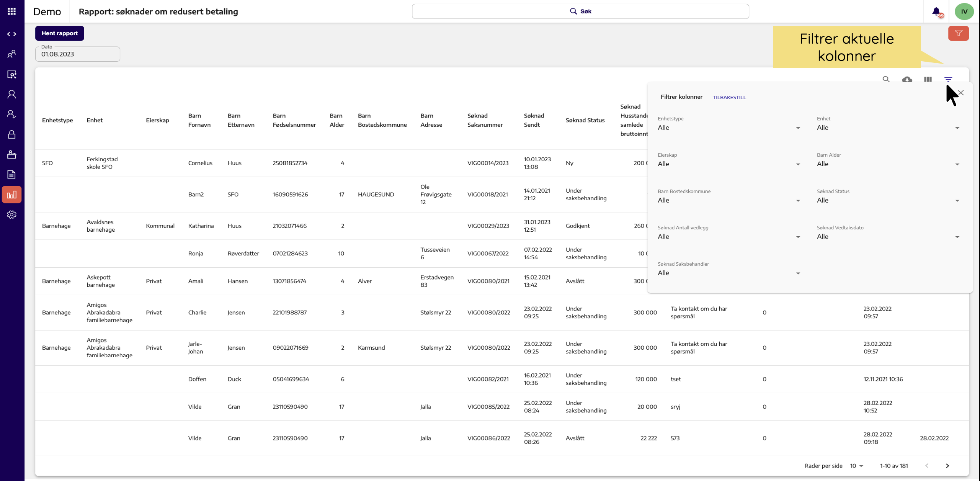The width and height of the screenshot is (980, 481).
Task: Sort by Barn Fødselsnummer column header
Action: click(294, 120)
